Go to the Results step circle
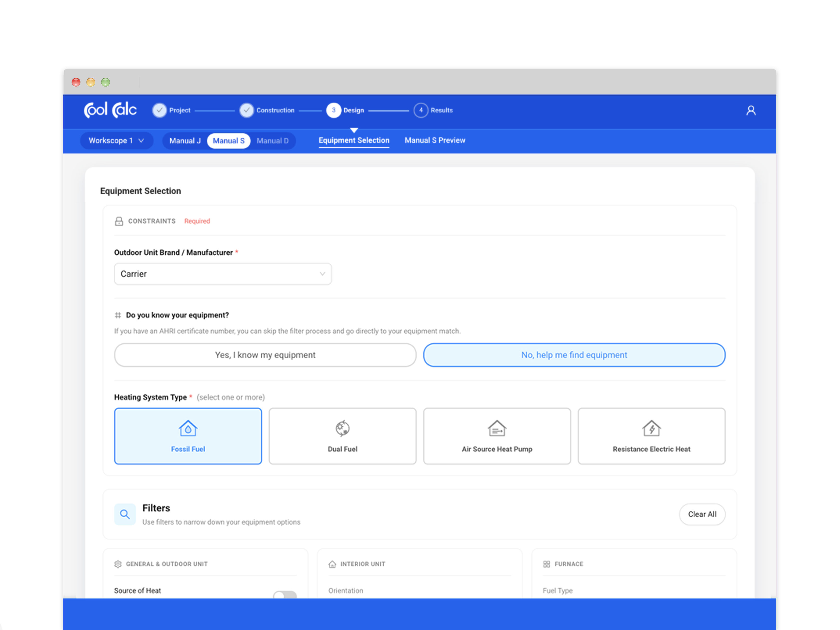 421,110
